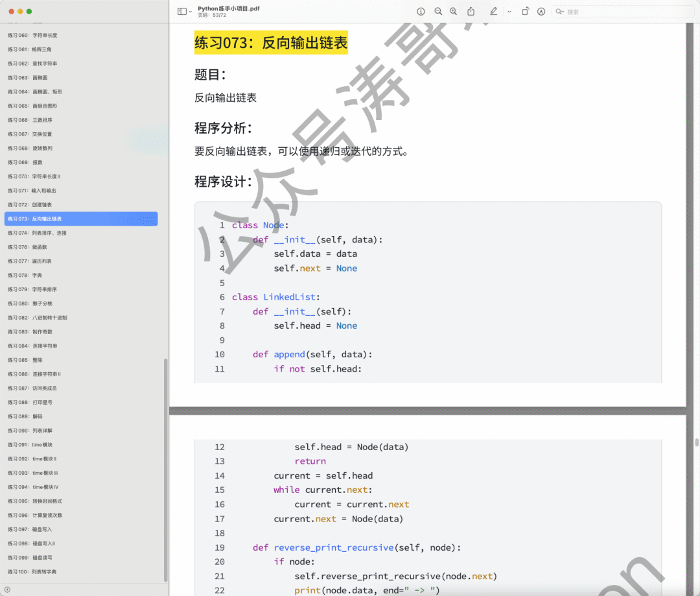Click the heading 程序分析：
The height and width of the screenshot is (596, 700).
[x=223, y=128]
